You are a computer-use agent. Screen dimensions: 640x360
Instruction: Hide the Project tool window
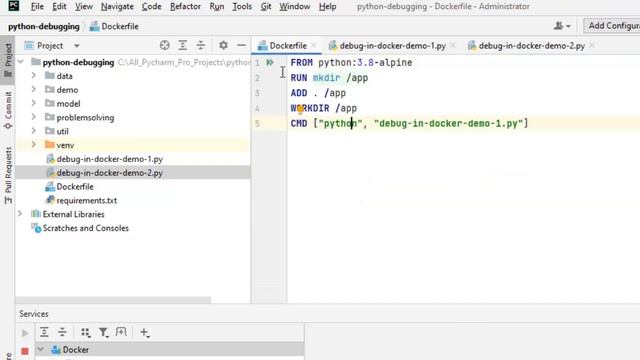pos(242,45)
